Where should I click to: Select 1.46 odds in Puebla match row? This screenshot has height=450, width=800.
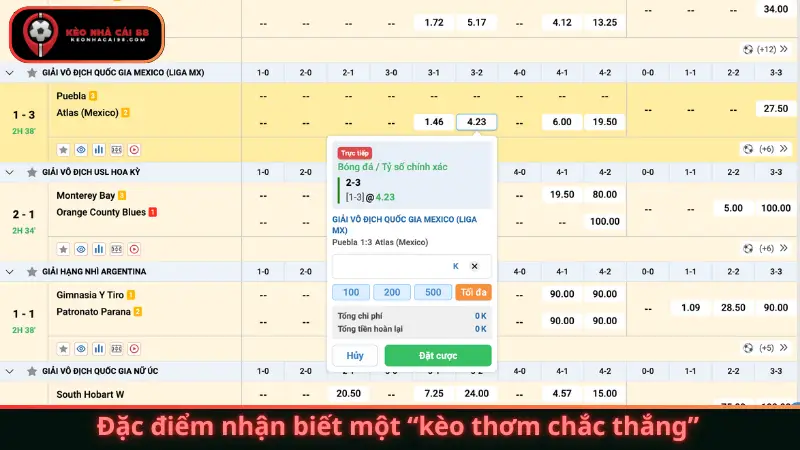(434, 122)
